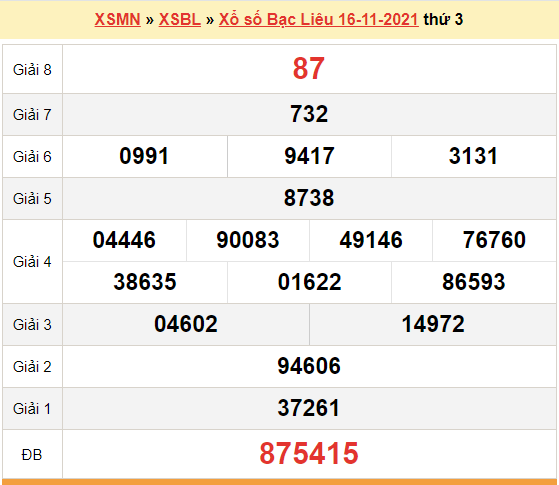The image size is (559, 485).
Task: Click the ĐB row label
Action: [x=32, y=455]
